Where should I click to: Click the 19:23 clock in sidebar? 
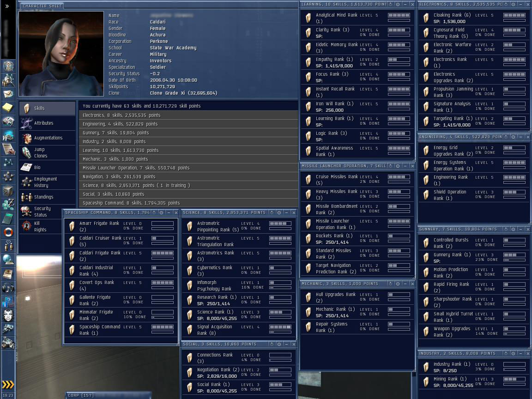[x=8, y=395]
